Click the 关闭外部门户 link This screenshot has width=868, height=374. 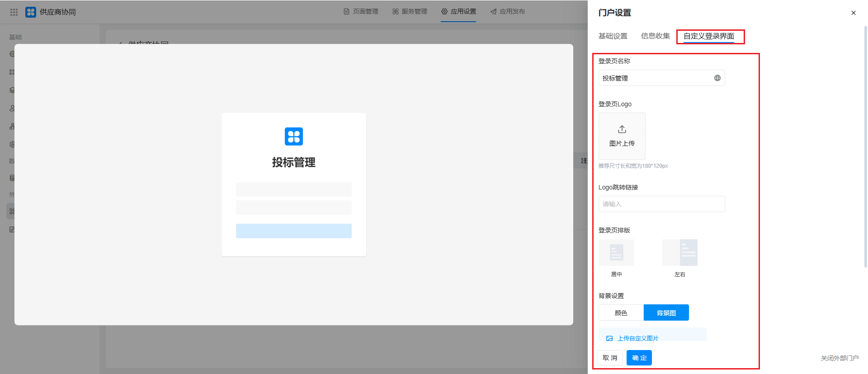(839, 358)
